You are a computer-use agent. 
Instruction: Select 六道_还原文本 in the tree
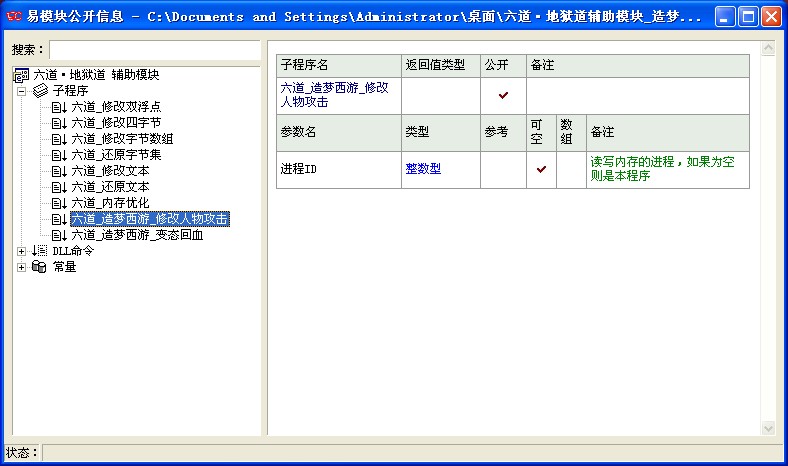tap(110, 188)
